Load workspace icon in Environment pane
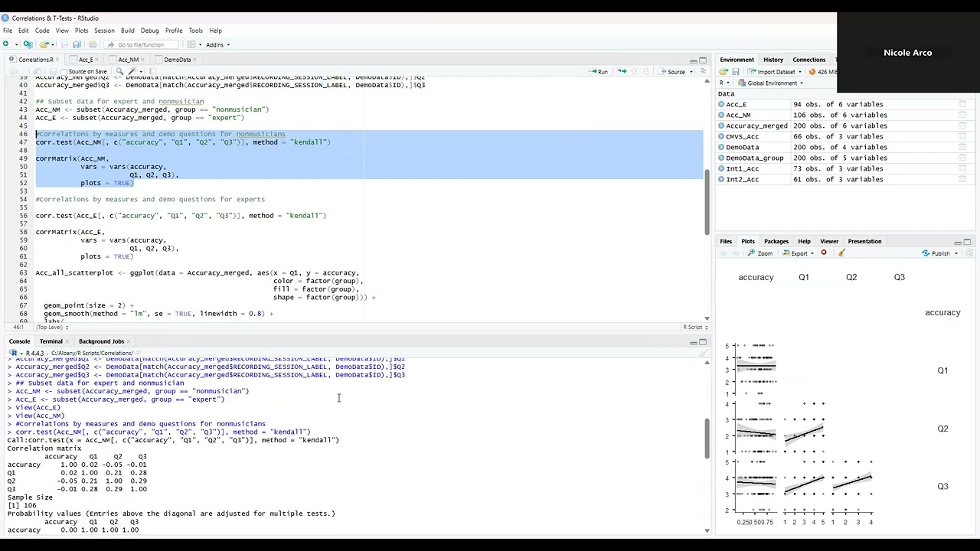The image size is (980, 551). pyautogui.click(x=724, y=71)
